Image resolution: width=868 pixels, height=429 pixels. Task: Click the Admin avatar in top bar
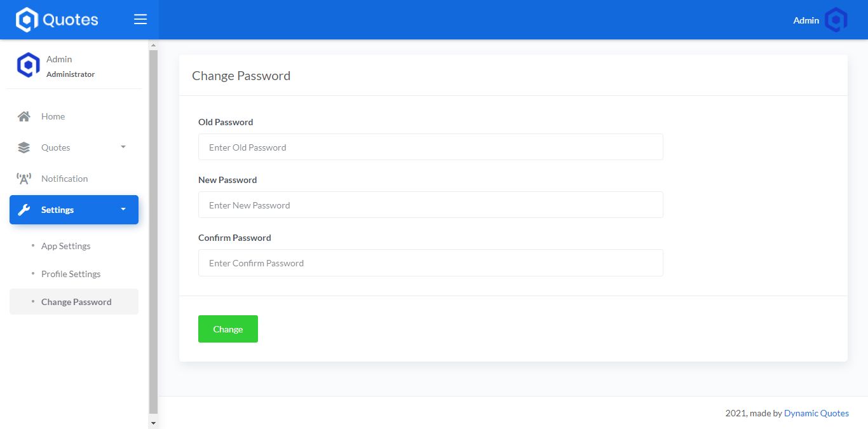pos(836,20)
